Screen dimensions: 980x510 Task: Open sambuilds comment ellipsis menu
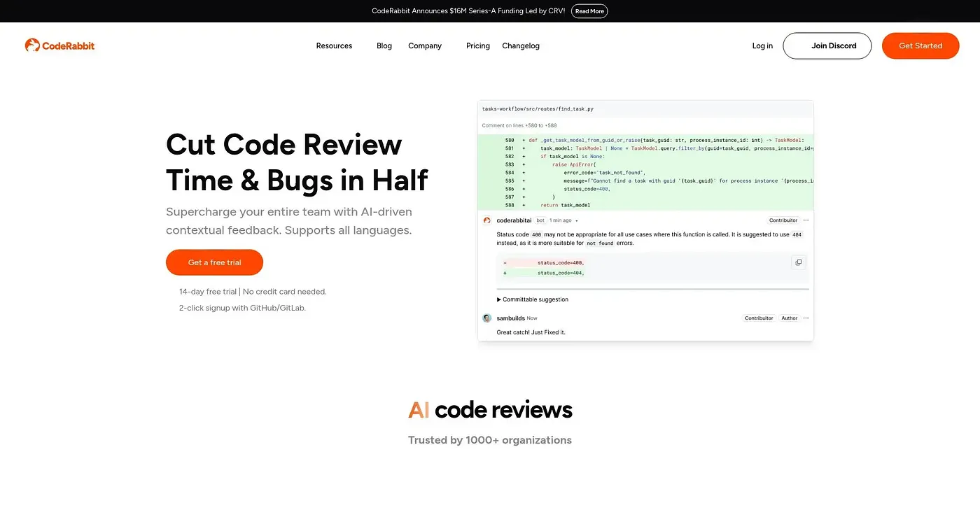tap(806, 318)
